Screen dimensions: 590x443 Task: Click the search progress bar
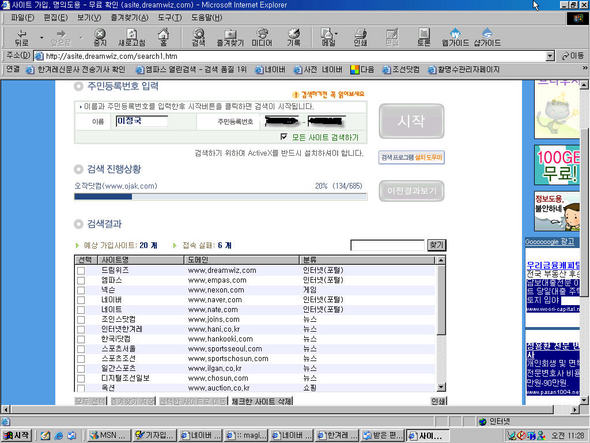pos(220,197)
